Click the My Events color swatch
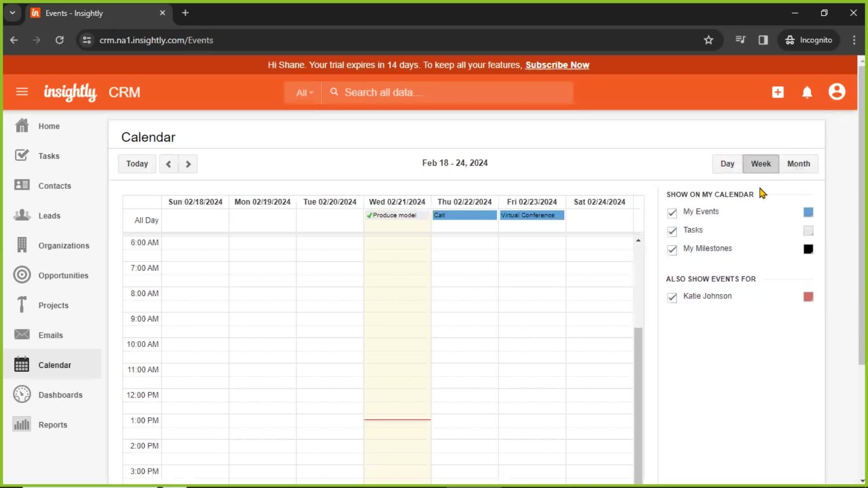The image size is (868, 488). (808, 211)
